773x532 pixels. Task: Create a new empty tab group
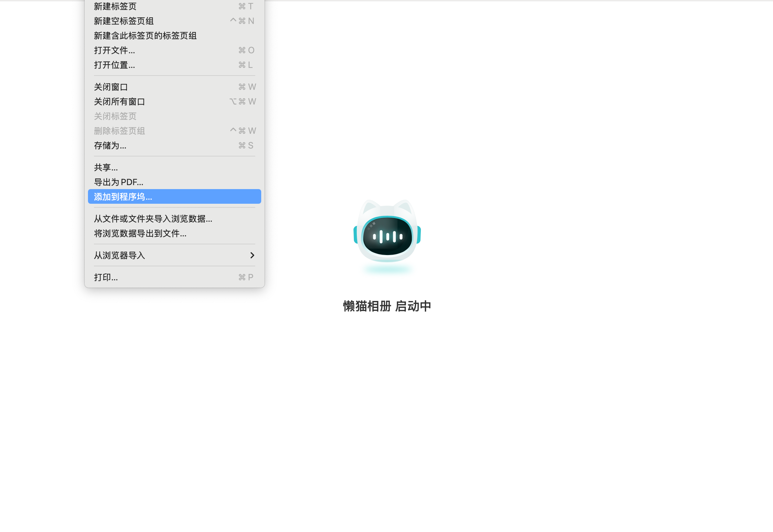pos(123,21)
